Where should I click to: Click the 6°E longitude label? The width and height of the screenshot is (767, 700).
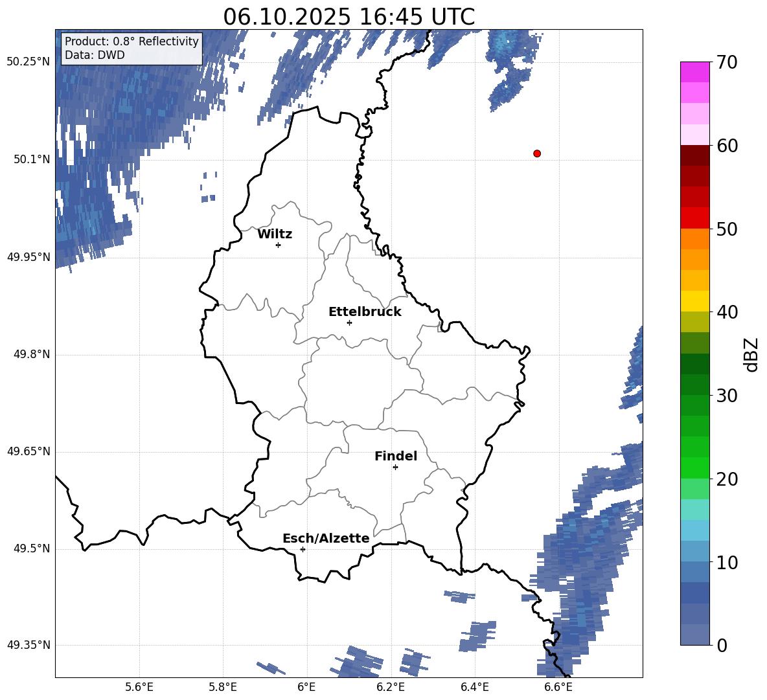point(306,687)
